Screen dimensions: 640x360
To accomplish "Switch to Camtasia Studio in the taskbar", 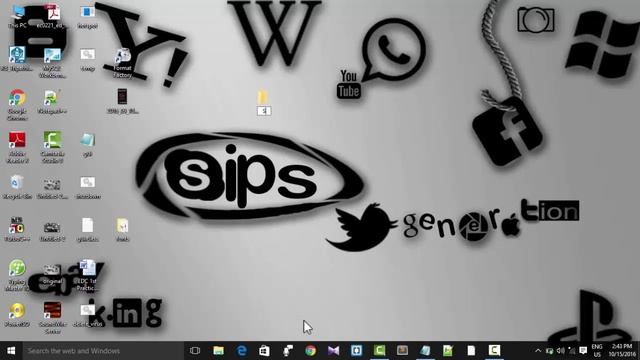I will 379,351.
